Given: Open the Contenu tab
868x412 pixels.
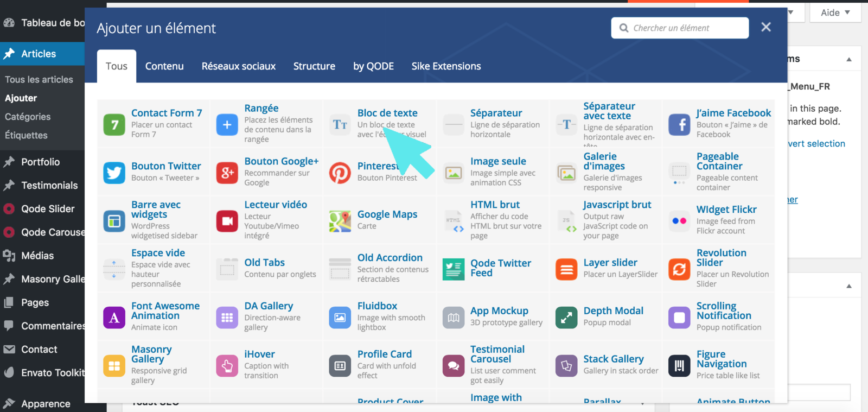Looking at the screenshot, I should coord(164,66).
